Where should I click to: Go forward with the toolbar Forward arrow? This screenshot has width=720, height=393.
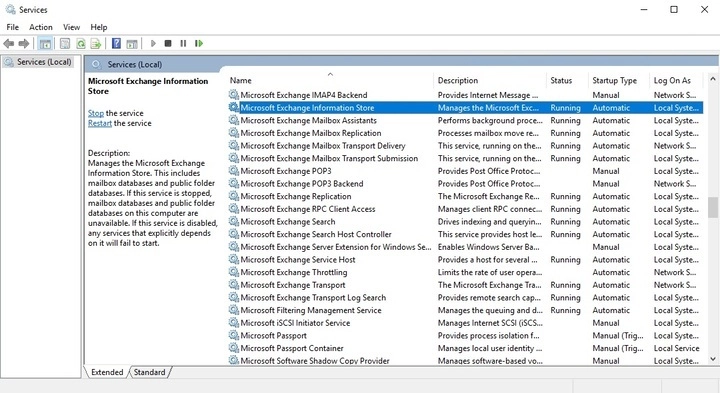[x=24, y=44]
